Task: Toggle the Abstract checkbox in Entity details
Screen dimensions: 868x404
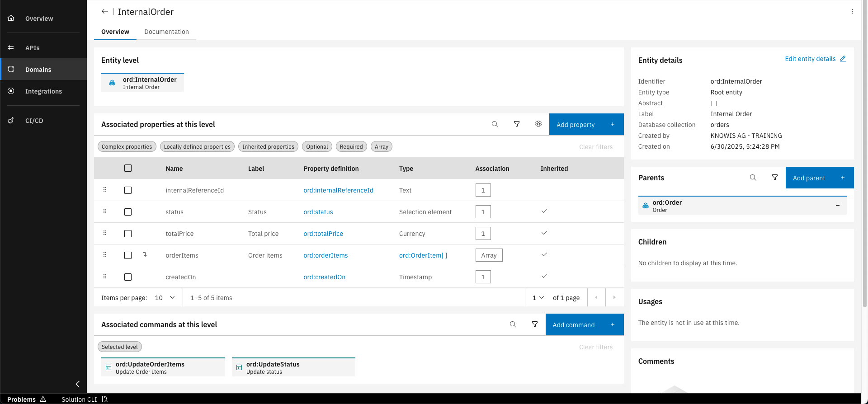Action: [x=714, y=103]
